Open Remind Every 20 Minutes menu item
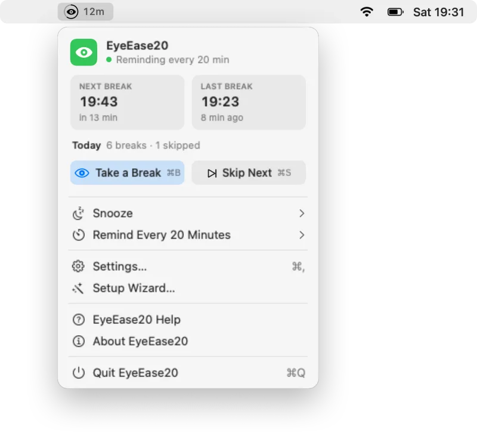The width and height of the screenshot is (477, 448). coord(188,235)
